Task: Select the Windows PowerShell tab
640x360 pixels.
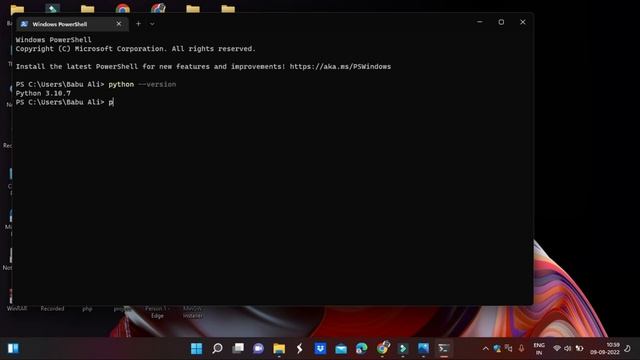Action: point(72,24)
